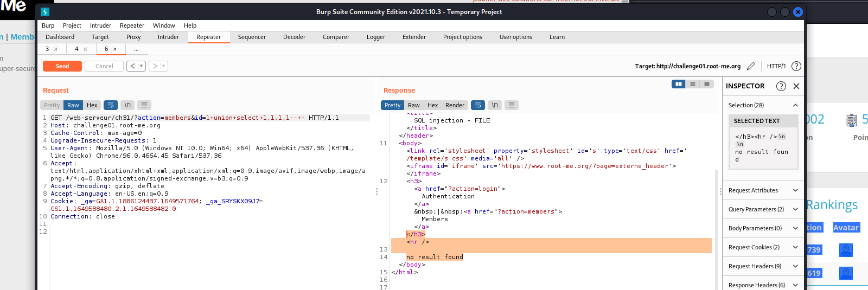Click 'no result found' text in response
868x290 pixels.
435,257
